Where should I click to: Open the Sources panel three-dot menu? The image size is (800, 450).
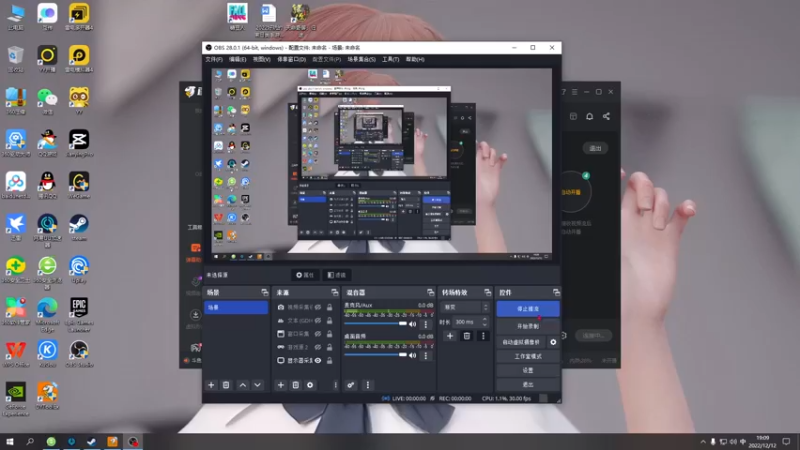click(335, 385)
